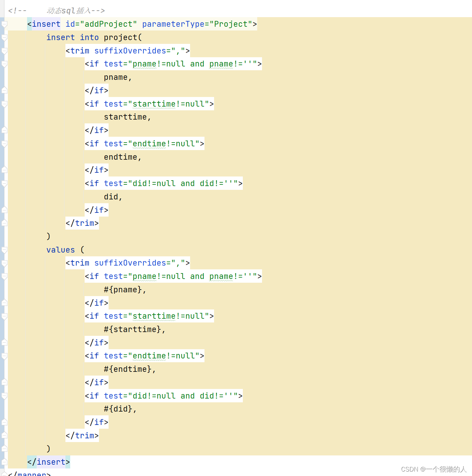Click test condition above the '#{pname},' line

point(181,276)
